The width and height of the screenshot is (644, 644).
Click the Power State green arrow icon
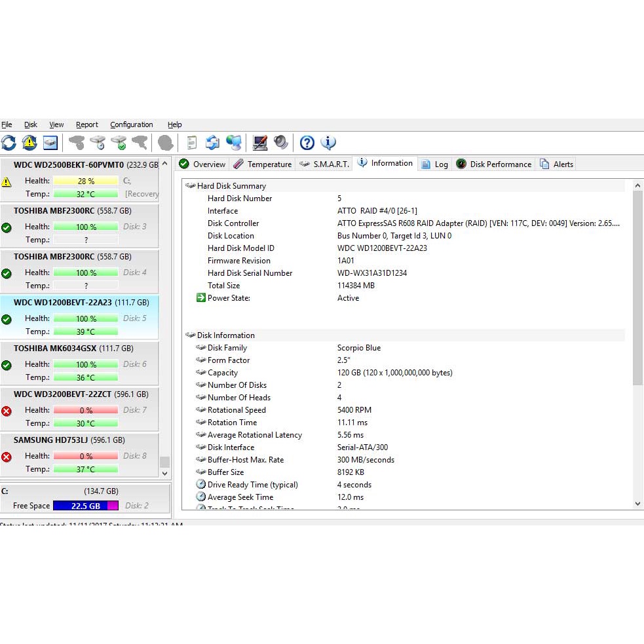point(200,298)
